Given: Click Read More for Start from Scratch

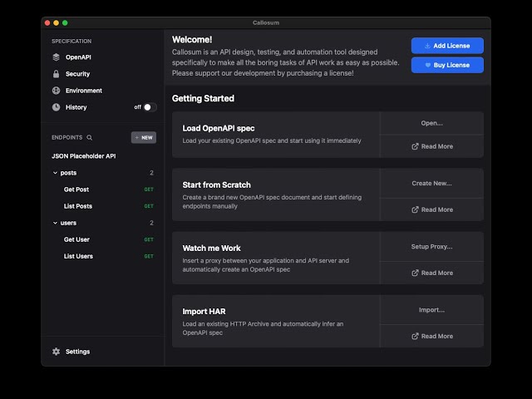Looking at the screenshot, I should (432, 209).
